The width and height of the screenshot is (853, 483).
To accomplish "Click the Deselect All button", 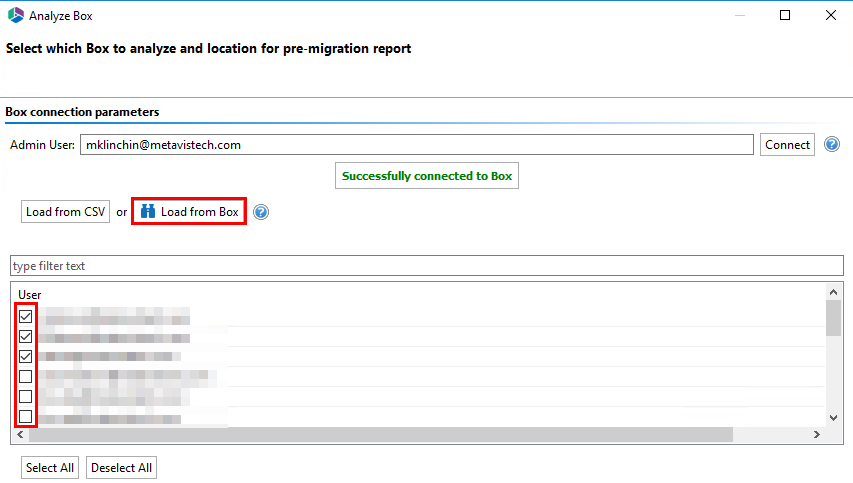I will pos(121,468).
